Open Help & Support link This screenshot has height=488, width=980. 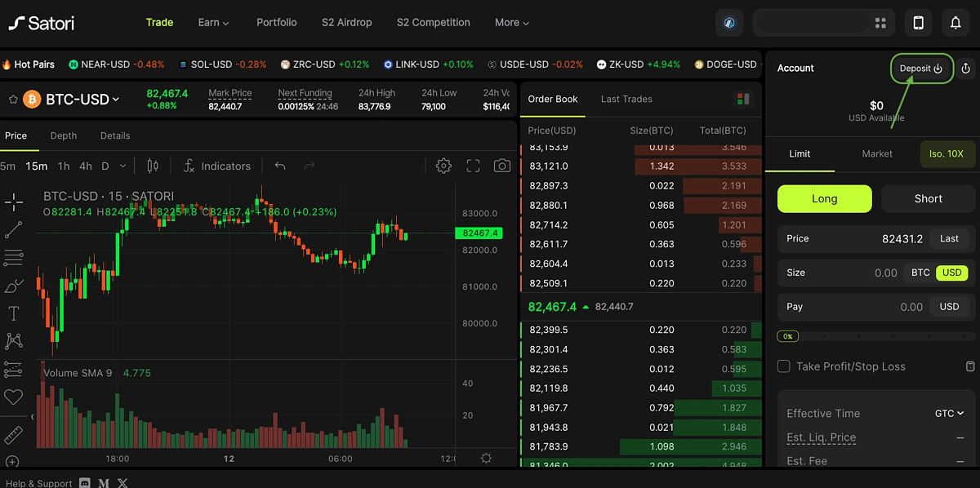[x=39, y=483]
